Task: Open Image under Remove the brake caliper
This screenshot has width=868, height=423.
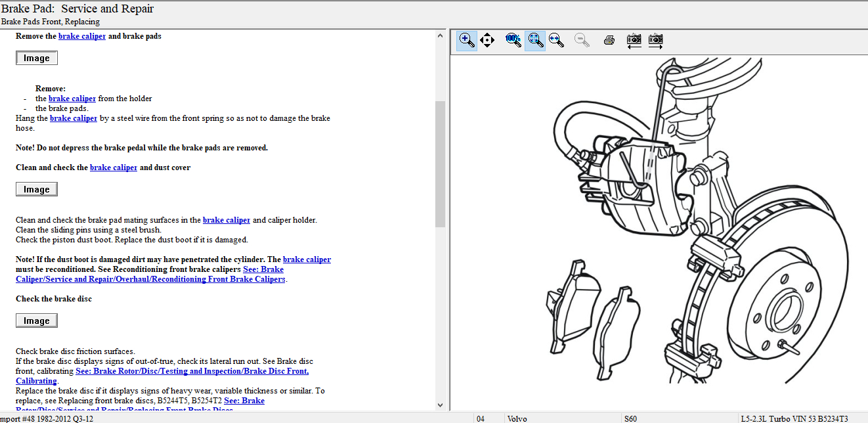Action: (x=37, y=58)
